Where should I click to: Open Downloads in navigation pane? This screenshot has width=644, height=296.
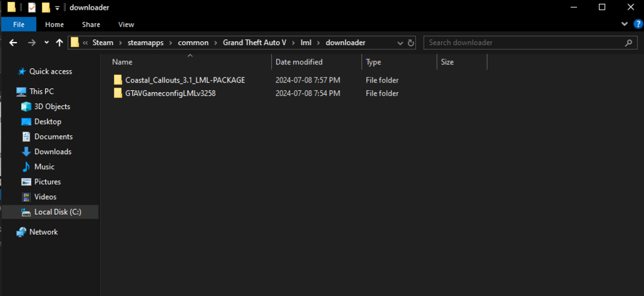coord(53,152)
